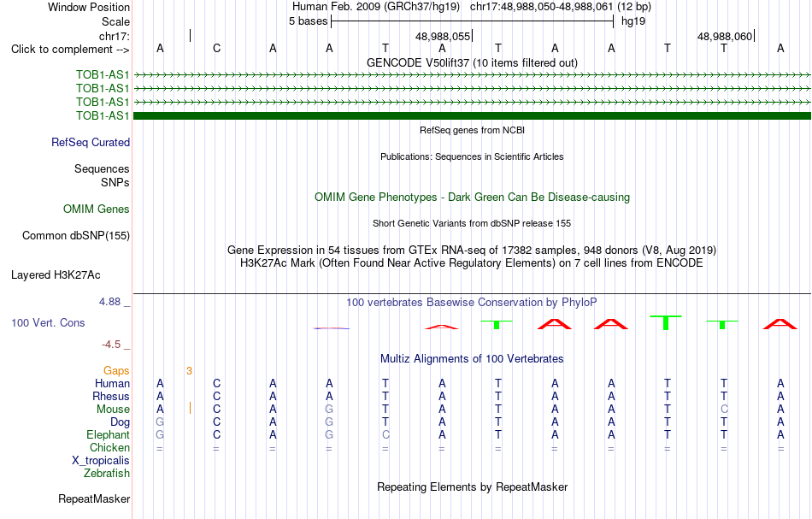The height and width of the screenshot is (519, 812).
Task: Click the hg19 assembly label by the scale
Action: coord(633,21)
